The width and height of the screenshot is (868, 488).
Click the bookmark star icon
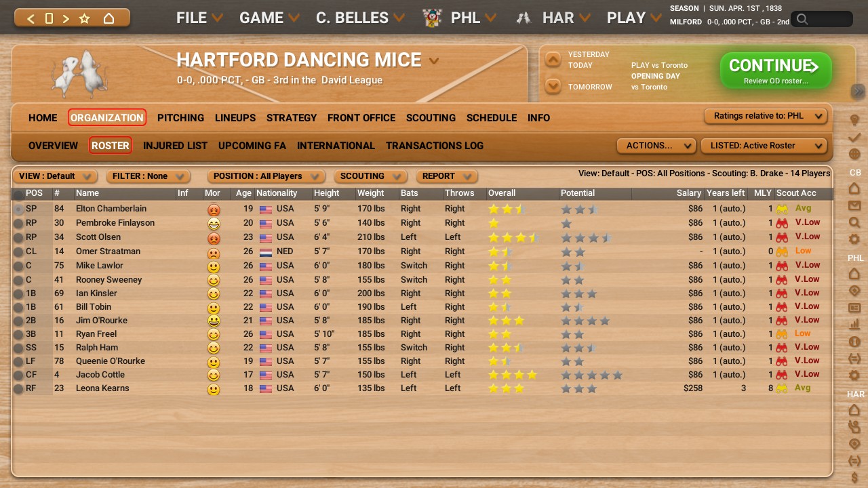click(x=85, y=18)
